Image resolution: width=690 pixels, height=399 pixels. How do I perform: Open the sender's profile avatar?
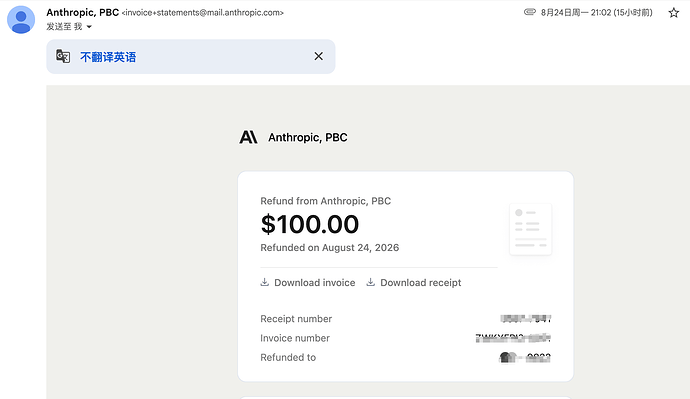[x=21, y=20]
